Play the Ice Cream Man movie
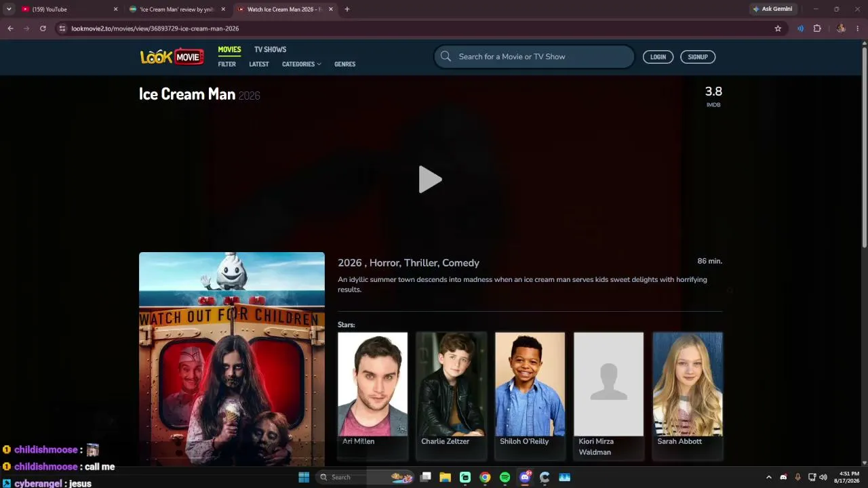 (x=430, y=180)
